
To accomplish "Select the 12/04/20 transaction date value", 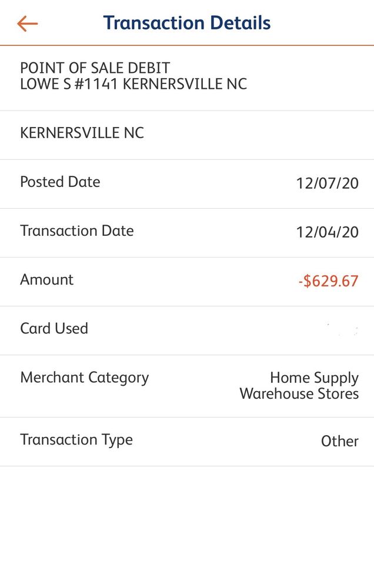I will tap(327, 232).
